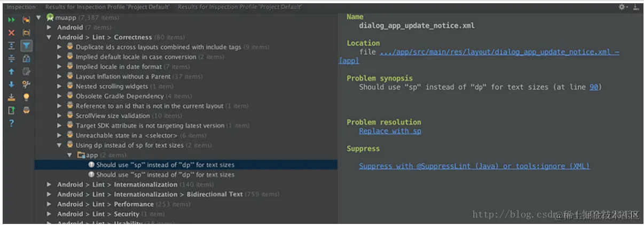The image size is (644, 225).
Task: Collapse Android > Lint > Correctness node
Action: [49, 37]
